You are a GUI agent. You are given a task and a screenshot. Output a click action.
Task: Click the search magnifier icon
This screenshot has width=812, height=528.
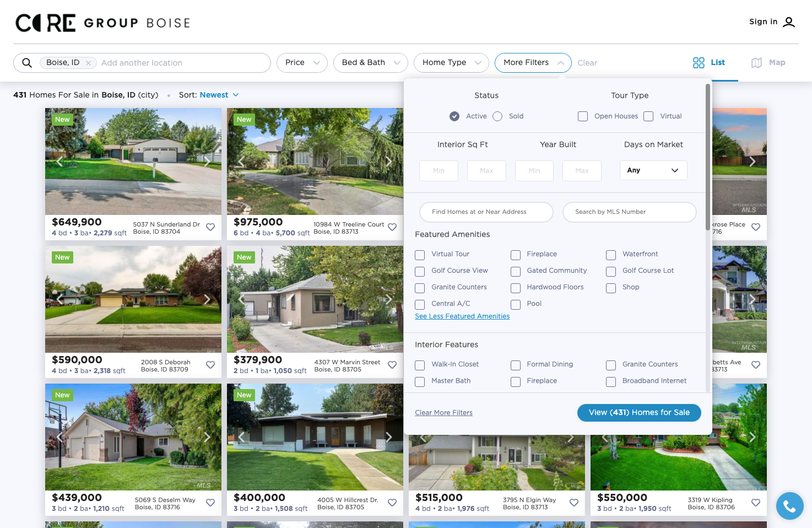click(x=26, y=63)
